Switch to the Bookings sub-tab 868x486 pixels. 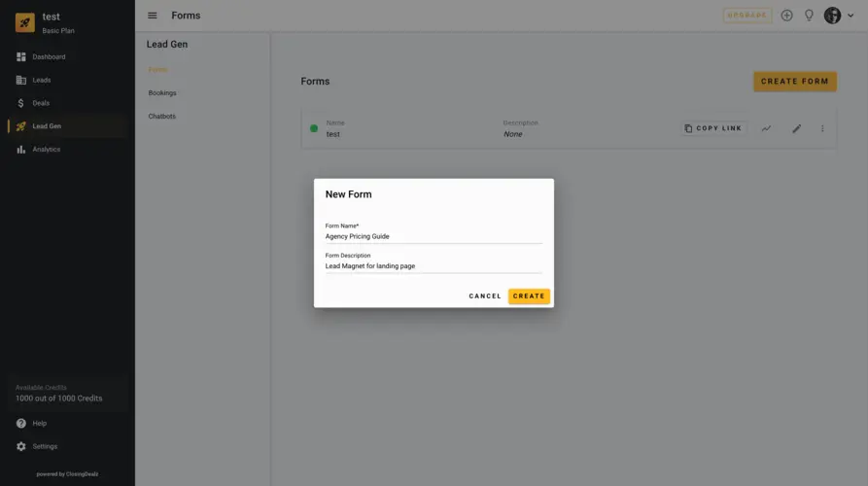[x=162, y=93]
